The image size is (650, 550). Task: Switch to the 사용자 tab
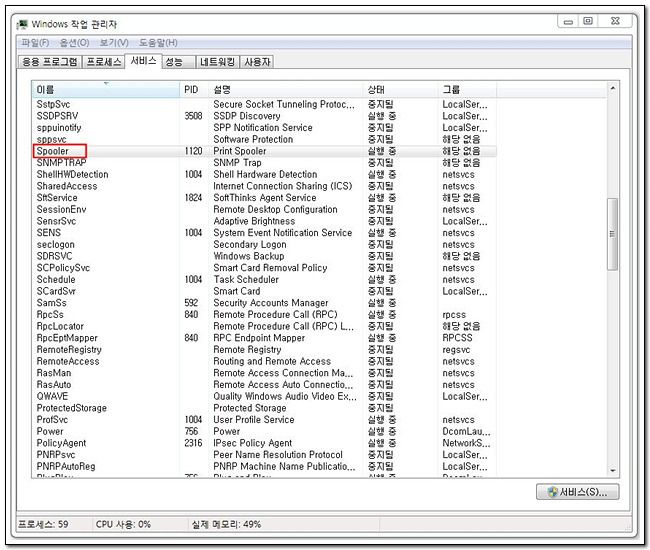pyautogui.click(x=257, y=62)
